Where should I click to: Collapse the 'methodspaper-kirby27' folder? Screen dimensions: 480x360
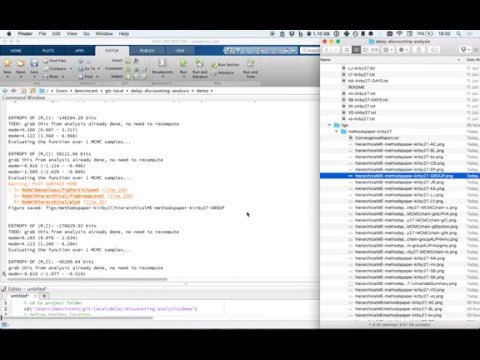tap(336, 131)
